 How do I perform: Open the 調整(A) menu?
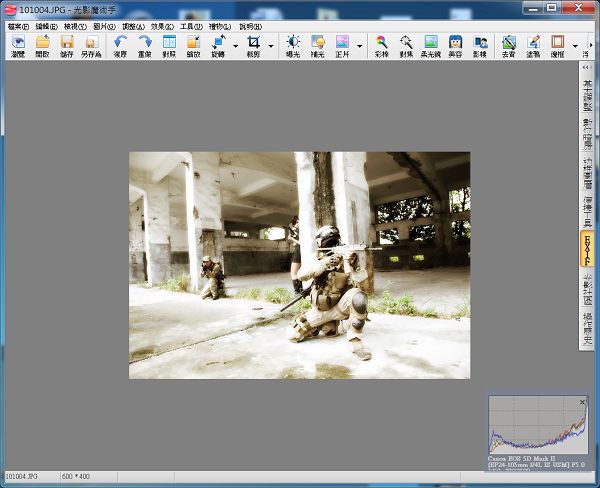click(133, 26)
